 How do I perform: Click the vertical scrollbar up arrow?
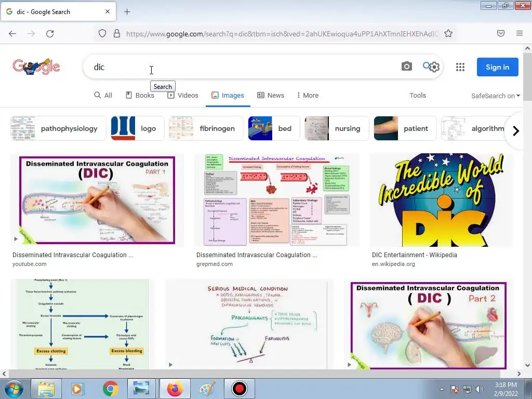(x=527, y=48)
